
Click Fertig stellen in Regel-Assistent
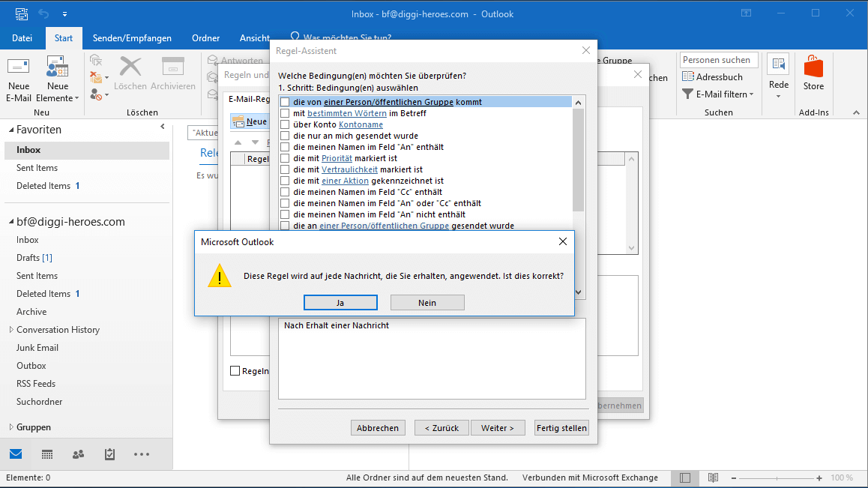point(561,428)
